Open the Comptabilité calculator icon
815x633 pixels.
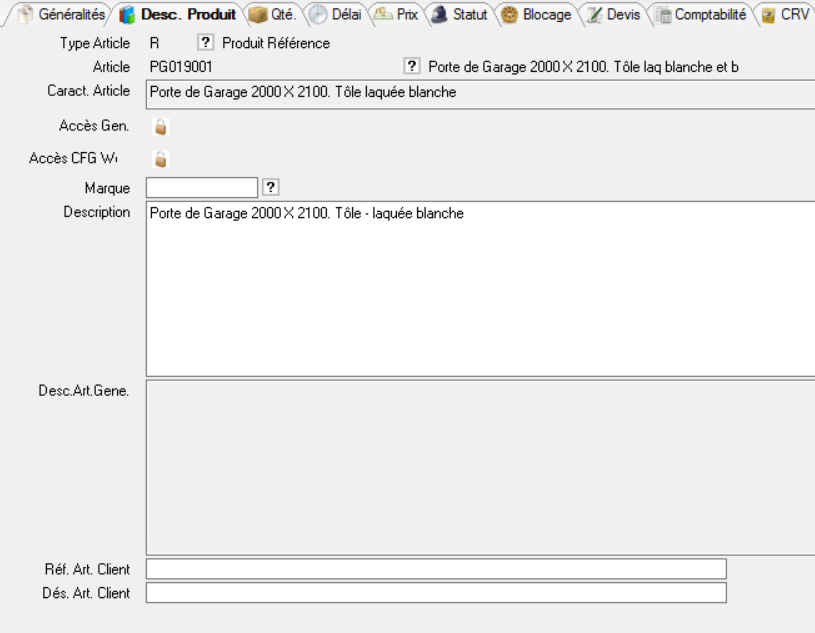663,15
